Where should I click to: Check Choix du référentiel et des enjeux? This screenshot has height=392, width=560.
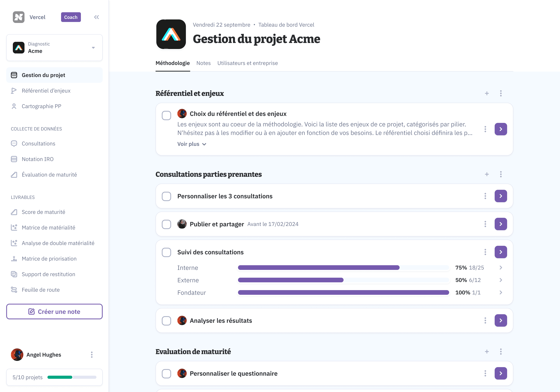point(166,116)
